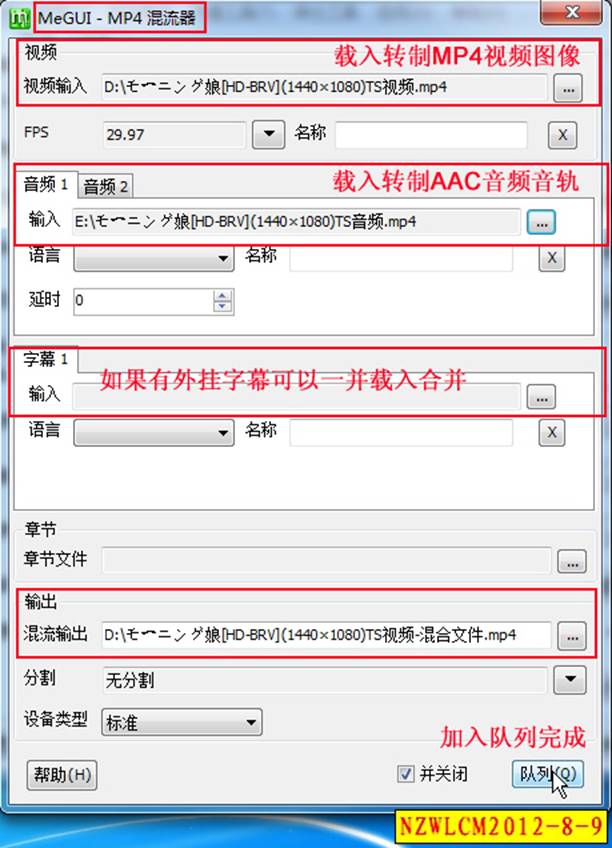Remove subtitle track with X button

click(x=551, y=433)
